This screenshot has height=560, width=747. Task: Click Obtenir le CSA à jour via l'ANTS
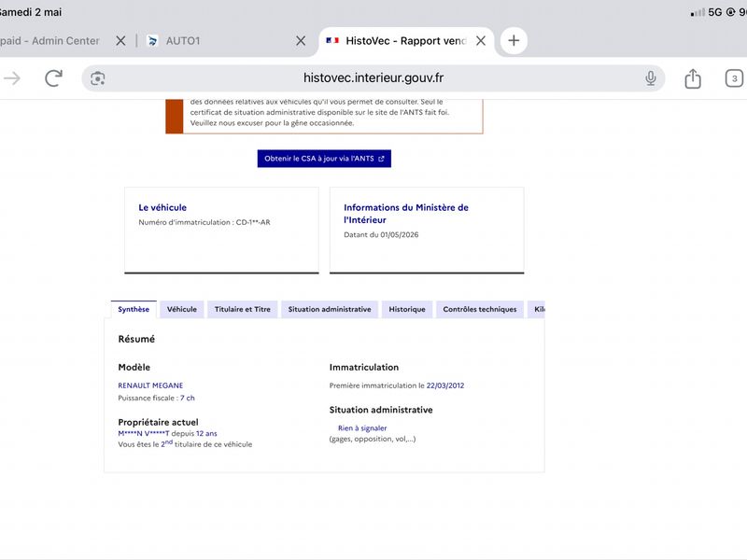tap(324, 159)
